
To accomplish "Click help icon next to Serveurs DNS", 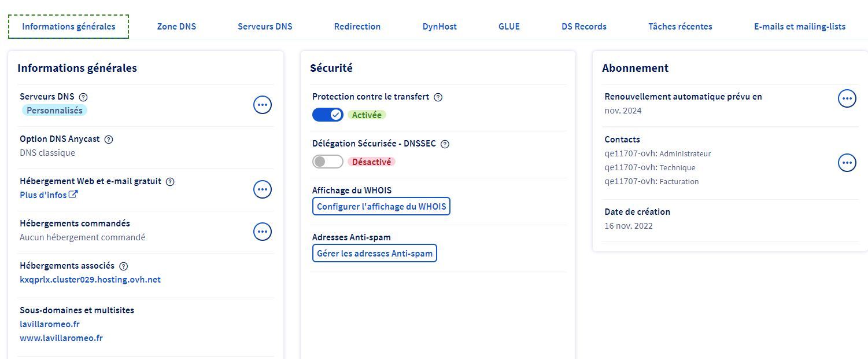I will 83,97.
